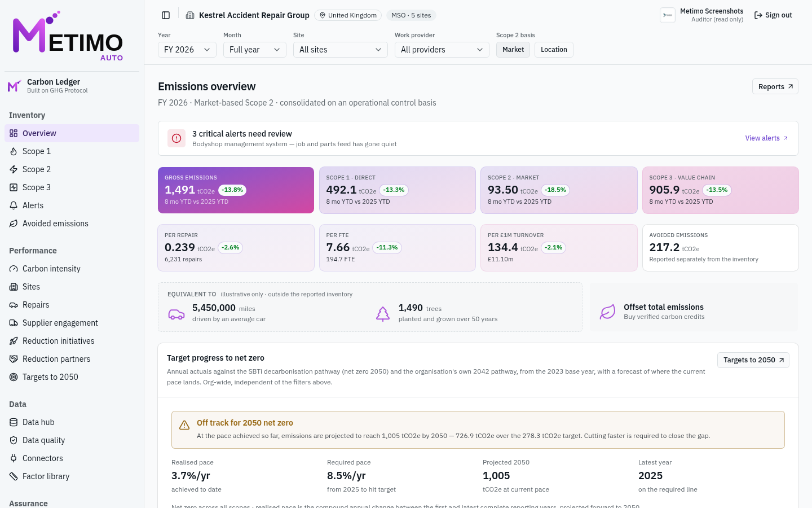Click the Sign out button
This screenshot has height=508, width=812.
coord(773,15)
